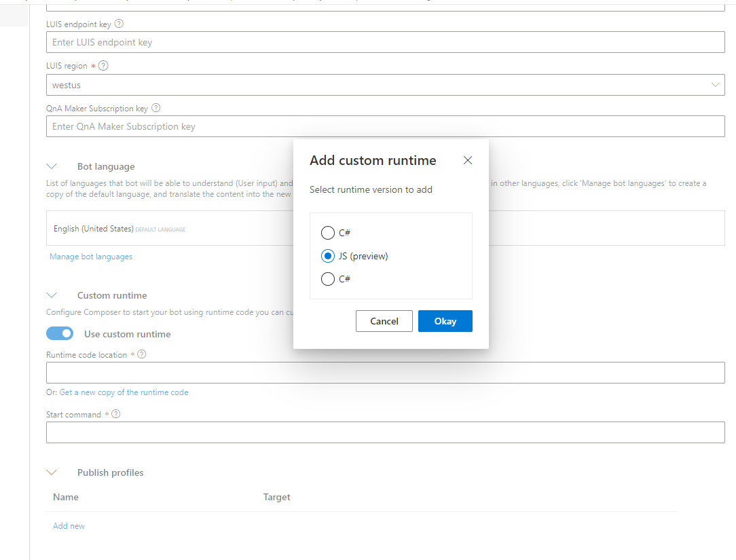The image size is (736, 560).
Task: Choose the last C# runtime option
Action: coord(328,279)
